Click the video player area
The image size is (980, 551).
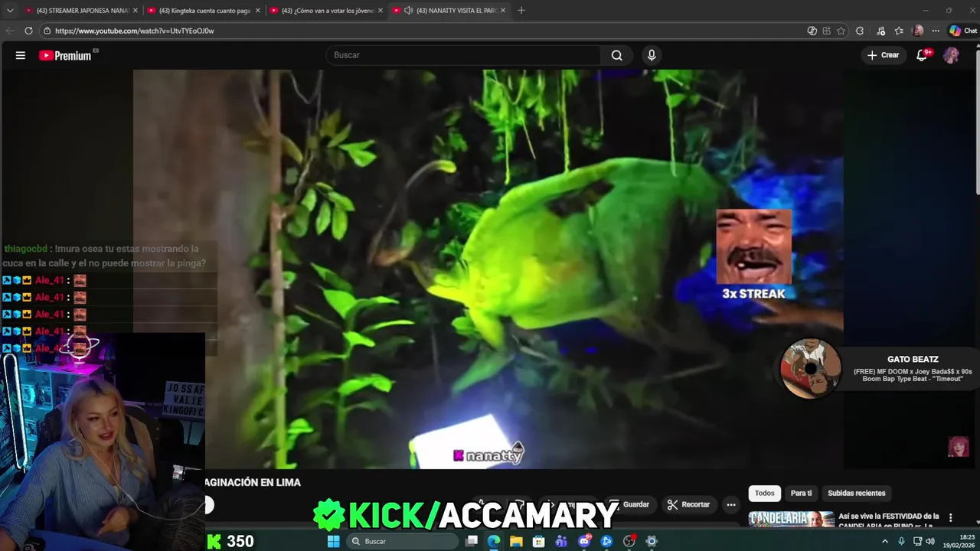click(x=488, y=269)
